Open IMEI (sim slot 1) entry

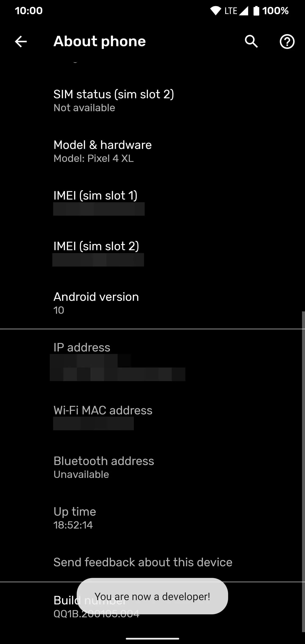pyautogui.click(x=152, y=202)
